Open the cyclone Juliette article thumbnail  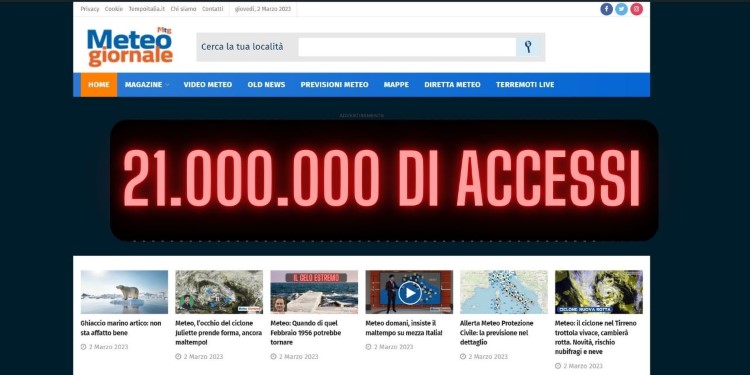pyautogui.click(x=219, y=292)
